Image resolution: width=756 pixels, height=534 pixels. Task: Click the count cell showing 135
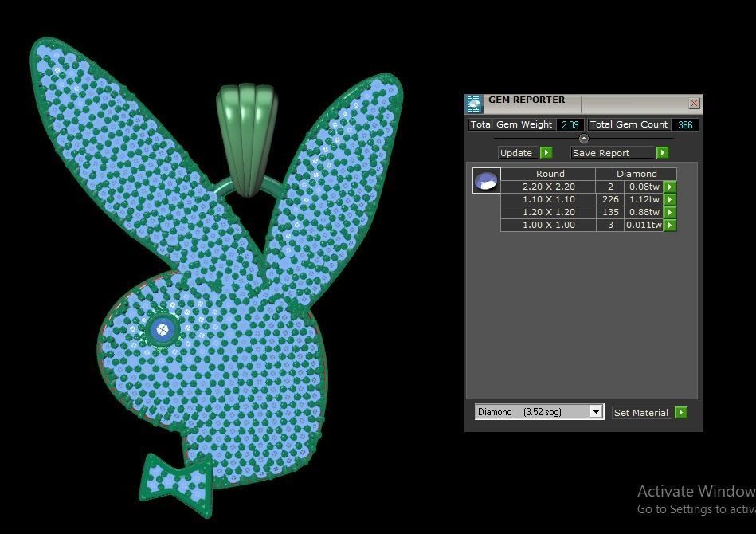(610, 212)
